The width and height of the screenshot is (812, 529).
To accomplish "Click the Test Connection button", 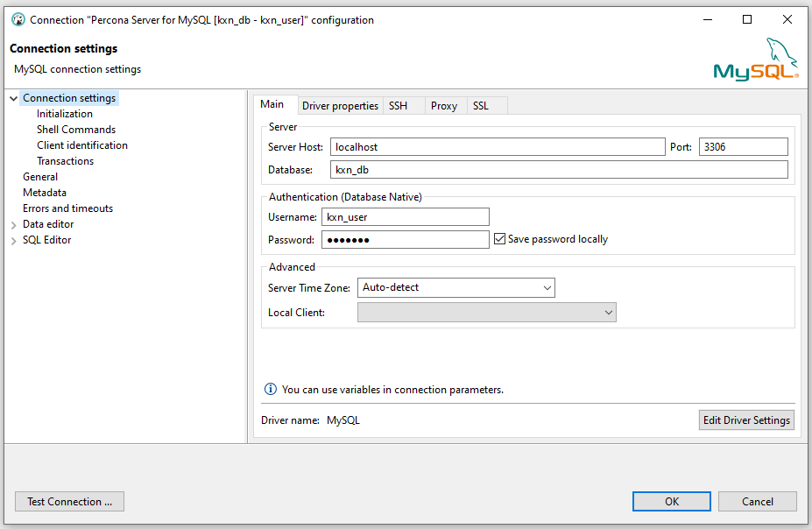I will [x=69, y=501].
